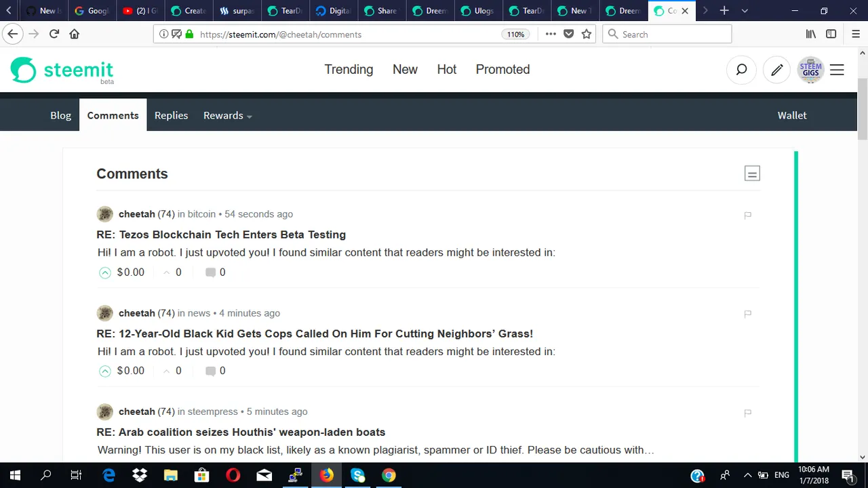Open the Firefox application menu
This screenshot has width=868, height=488.
[x=854, y=34]
